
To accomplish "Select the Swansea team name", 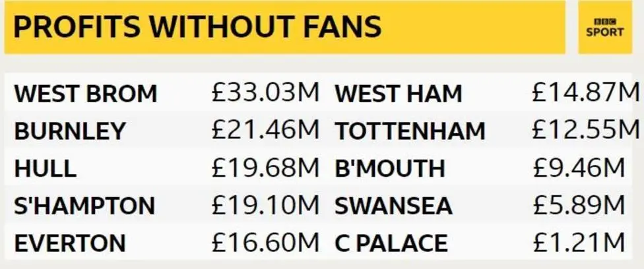I will pos(394,206).
